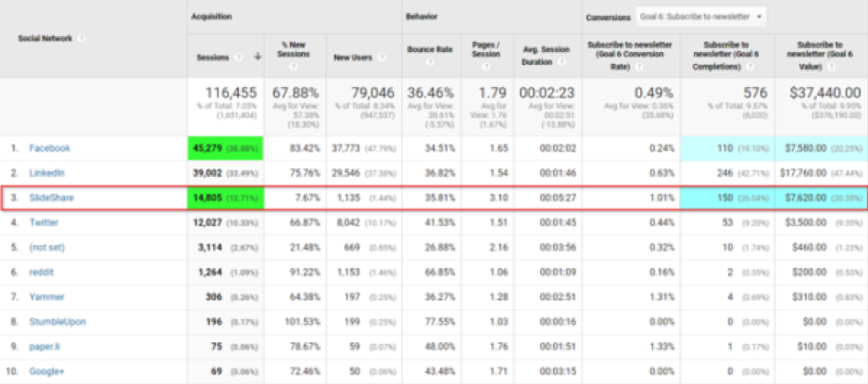
Task: Click the help icon beside New Users
Action: (x=383, y=58)
